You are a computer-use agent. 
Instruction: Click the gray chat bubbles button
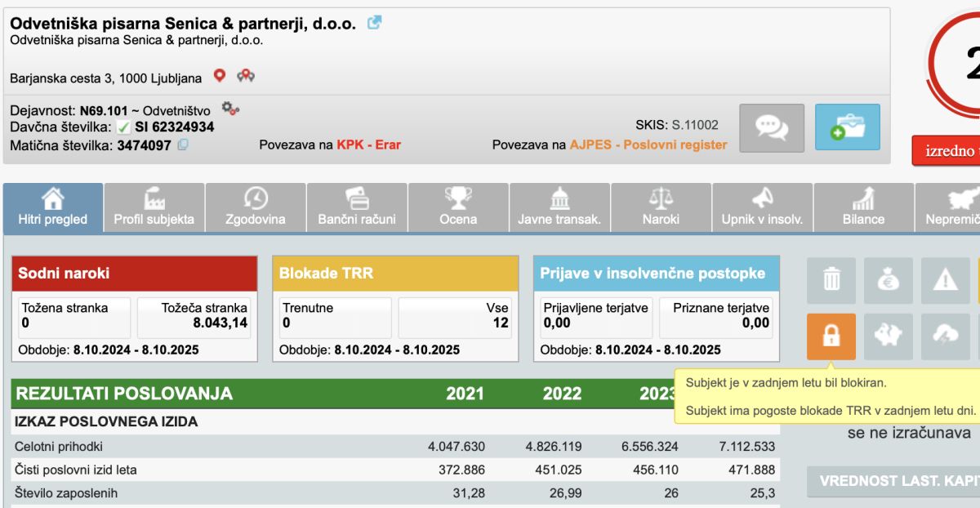click(771, 127)
